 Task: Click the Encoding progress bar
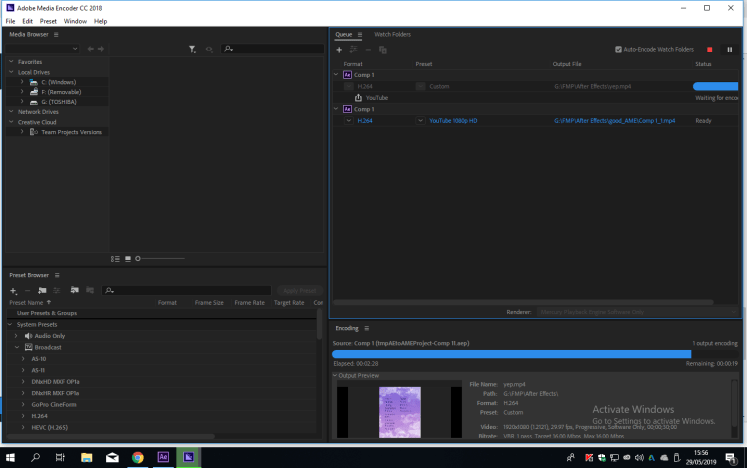tap(535, 354)
